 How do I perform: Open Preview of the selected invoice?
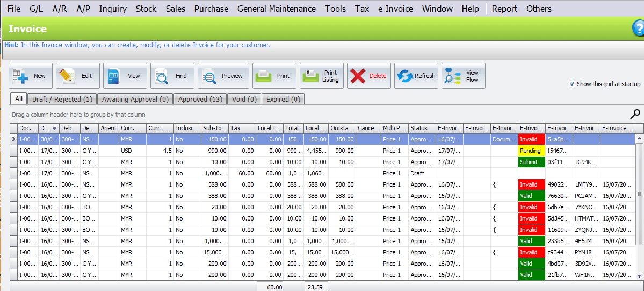point(223,76)
